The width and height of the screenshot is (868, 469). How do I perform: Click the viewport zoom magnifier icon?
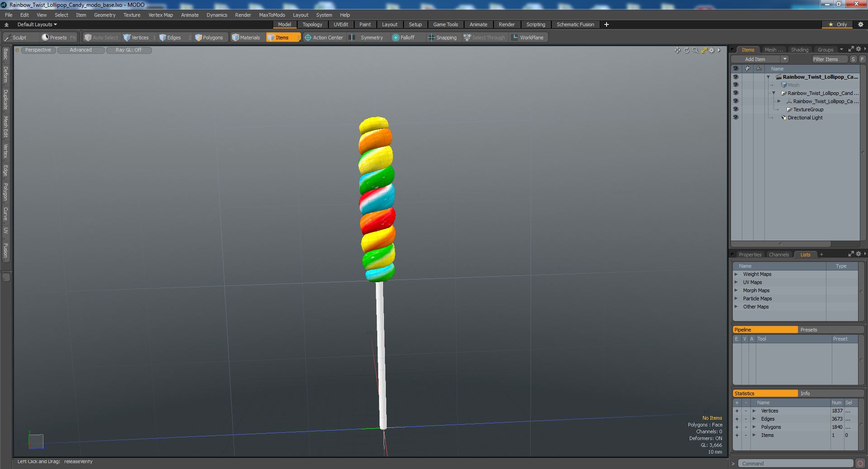[x=695, y=50]
